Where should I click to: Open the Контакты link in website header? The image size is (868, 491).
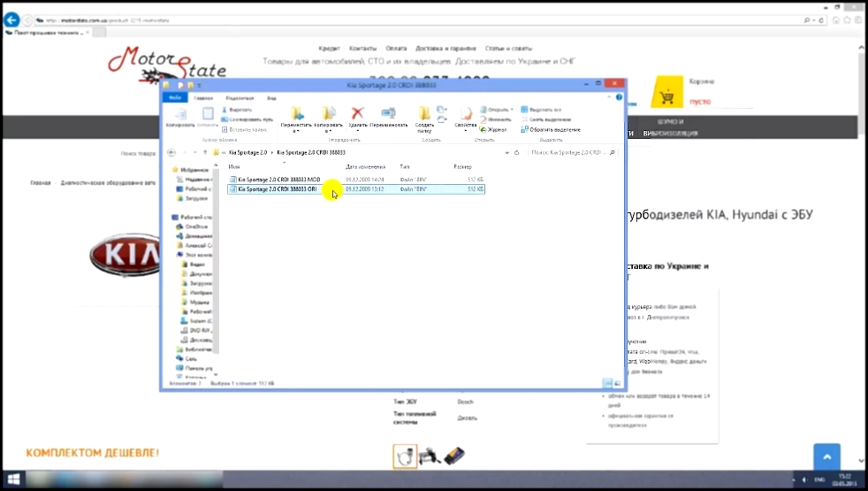[362, 48]
